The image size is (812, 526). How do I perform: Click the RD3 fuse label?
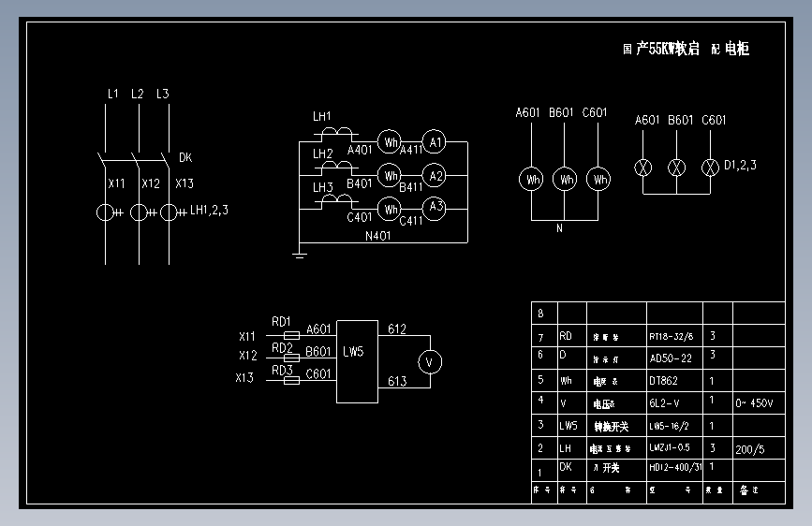click(x=282, y=371)
